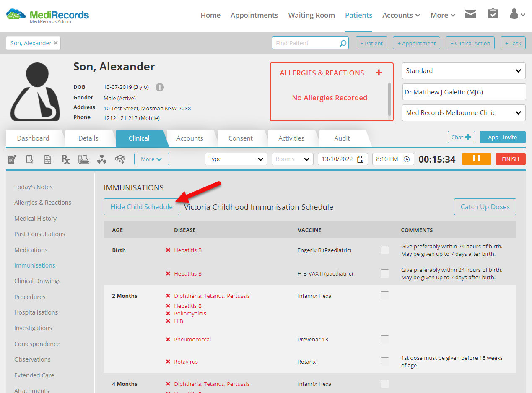Screen dimensions: 532x393
Task: Click red X beside Poliomyelitis
Action: coord(168,313)
